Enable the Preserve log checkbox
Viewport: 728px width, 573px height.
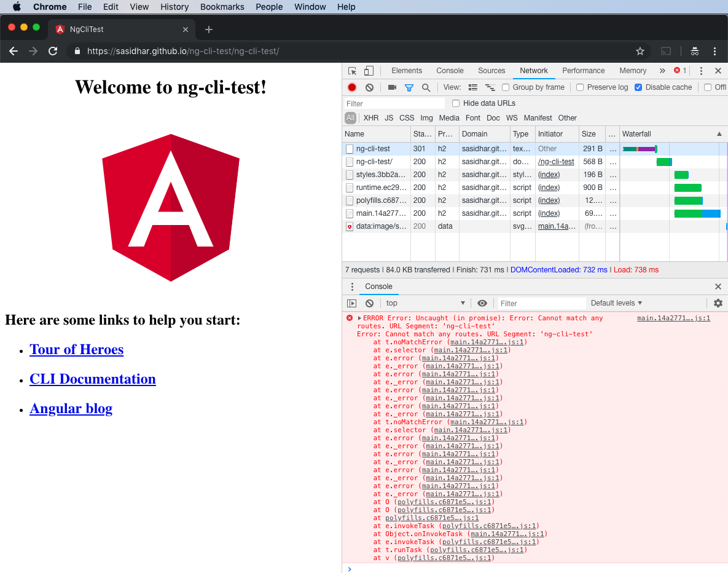click(580, 87)
